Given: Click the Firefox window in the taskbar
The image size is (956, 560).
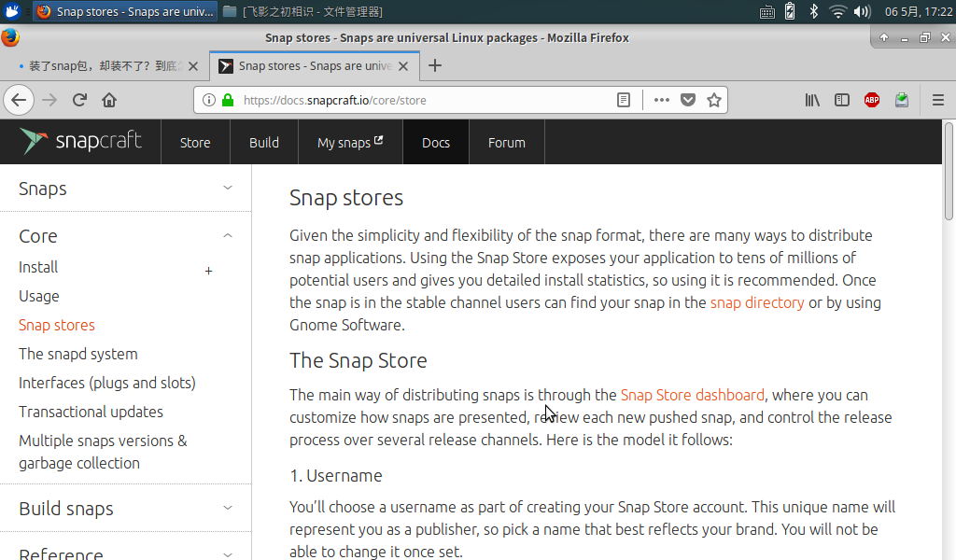Looking at the screenshot, I should (125, 11).
